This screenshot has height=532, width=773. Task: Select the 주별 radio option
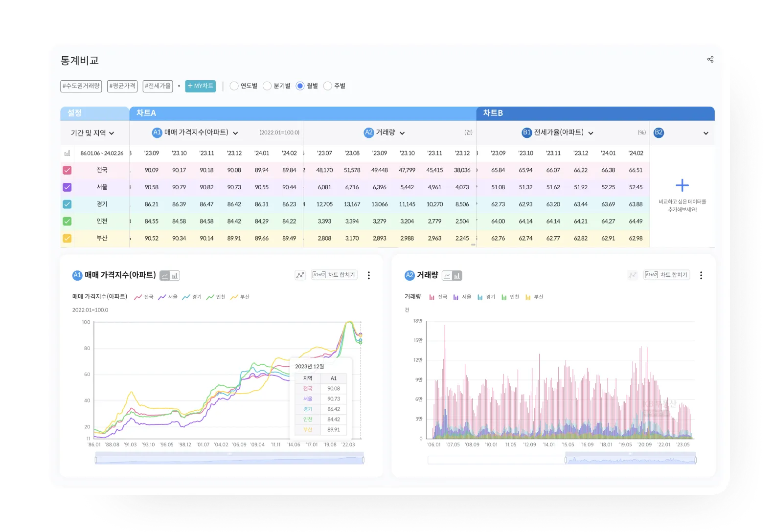[x=328, y=86]
